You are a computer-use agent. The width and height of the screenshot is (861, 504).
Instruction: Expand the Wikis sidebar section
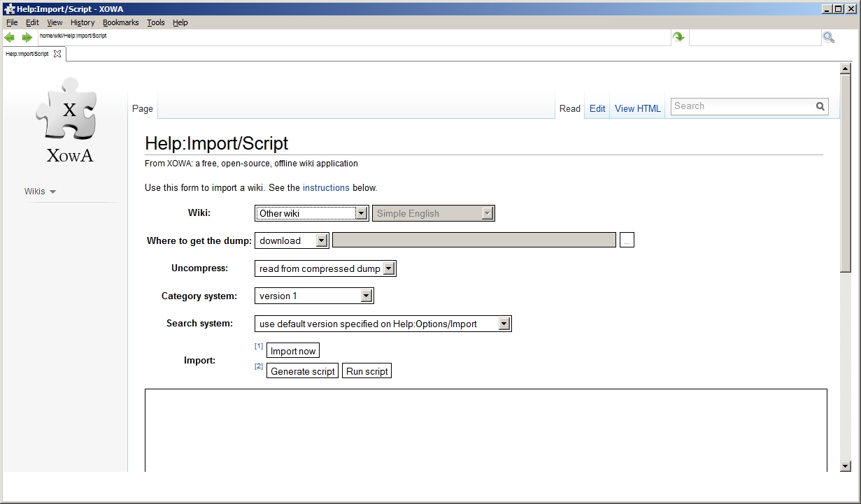[41, 192]
